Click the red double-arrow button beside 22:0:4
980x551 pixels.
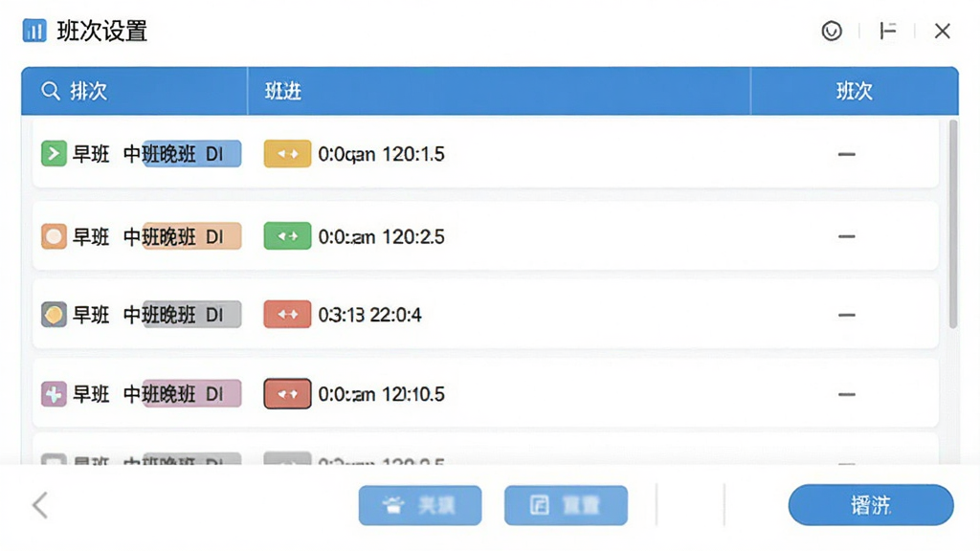coord(287,314)
